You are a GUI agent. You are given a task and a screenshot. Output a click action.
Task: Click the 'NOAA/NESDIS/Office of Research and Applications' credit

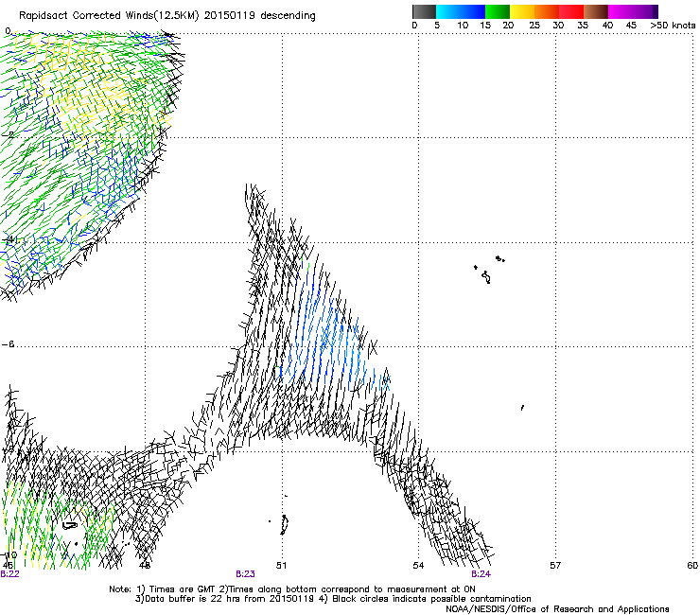point(557,609)
